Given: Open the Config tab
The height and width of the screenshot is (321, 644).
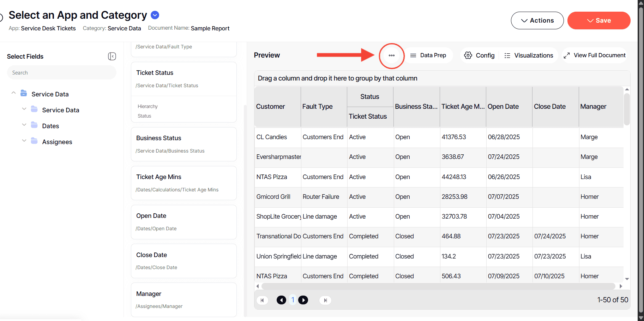Looking at the screenshot, I should tap(480, 55).
